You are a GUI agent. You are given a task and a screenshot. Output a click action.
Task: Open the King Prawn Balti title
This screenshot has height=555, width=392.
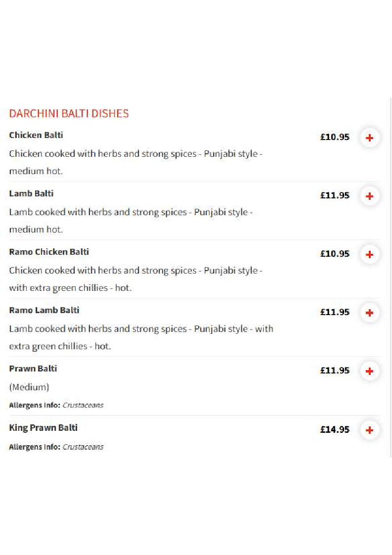click(x=43, y=427)
